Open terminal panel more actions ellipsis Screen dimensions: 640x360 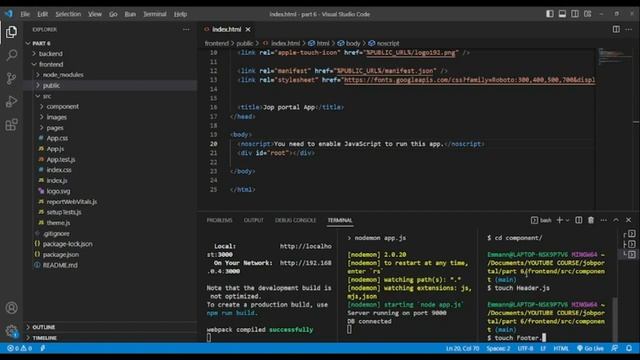(x=603, y=220)
